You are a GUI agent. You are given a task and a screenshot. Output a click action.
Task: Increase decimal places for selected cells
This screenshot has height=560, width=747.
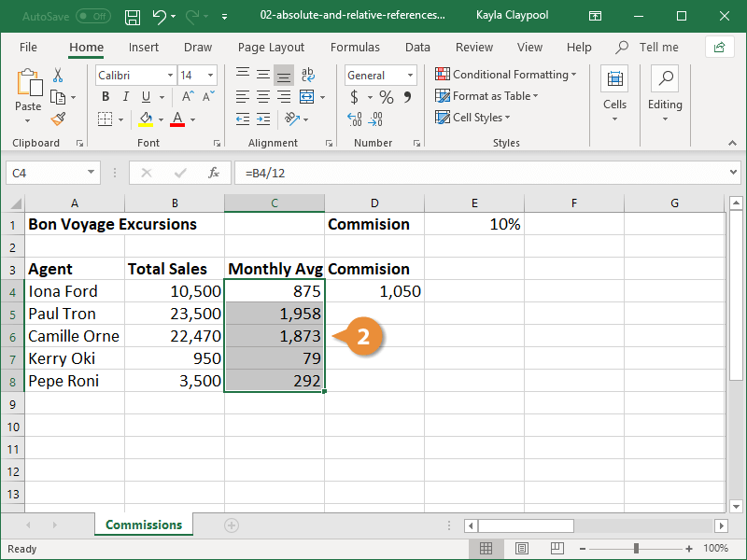[353, 119]
